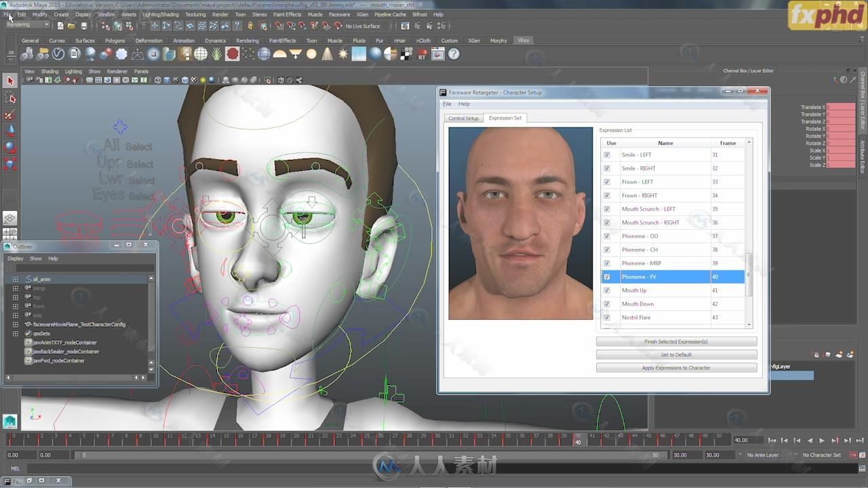Click frame 40 marker on time slider
Viewport: 868px width, 488px height.
[x=578, y=439]
